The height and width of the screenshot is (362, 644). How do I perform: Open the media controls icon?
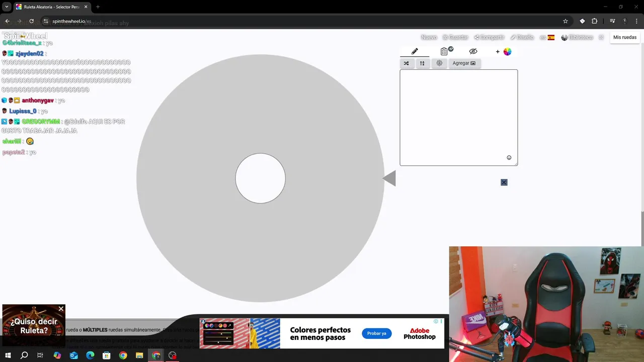pos(612,21)
